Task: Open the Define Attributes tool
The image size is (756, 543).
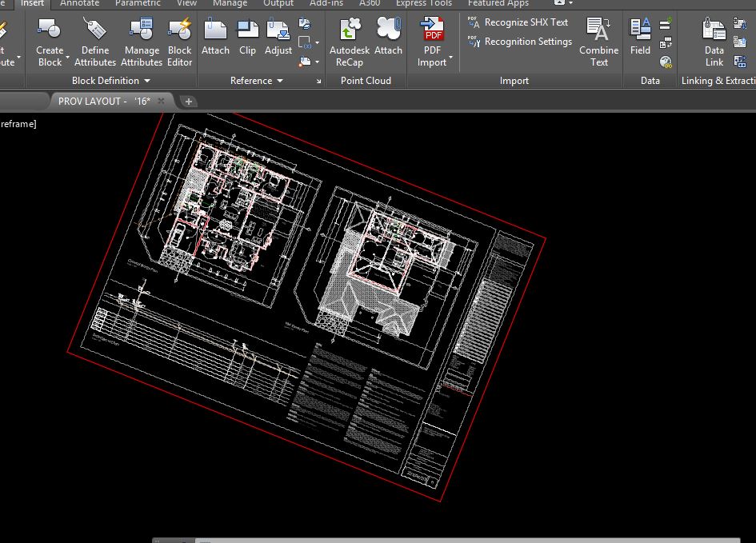Action: pyautogui.click(x=95, y=30)
